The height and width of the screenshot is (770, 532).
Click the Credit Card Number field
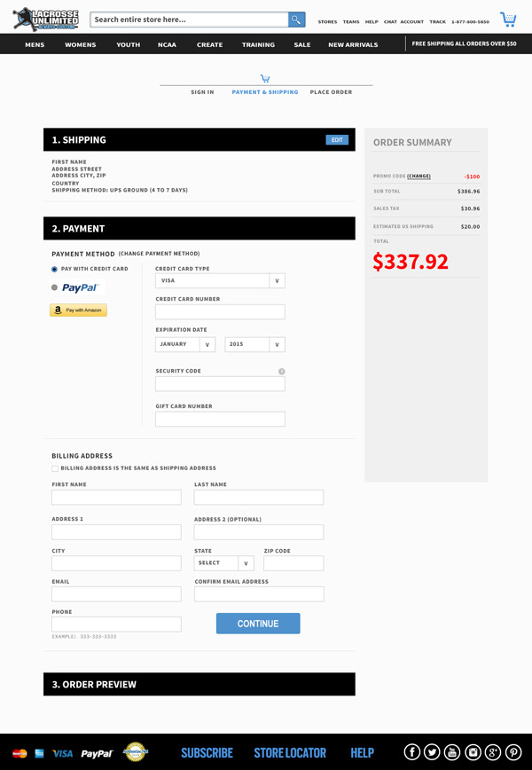point(220,312)
